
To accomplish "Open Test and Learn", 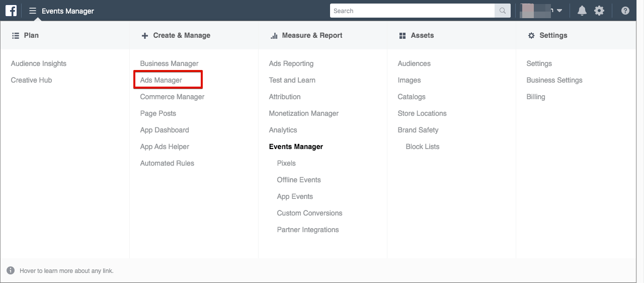I will click(x=292, y=80).
